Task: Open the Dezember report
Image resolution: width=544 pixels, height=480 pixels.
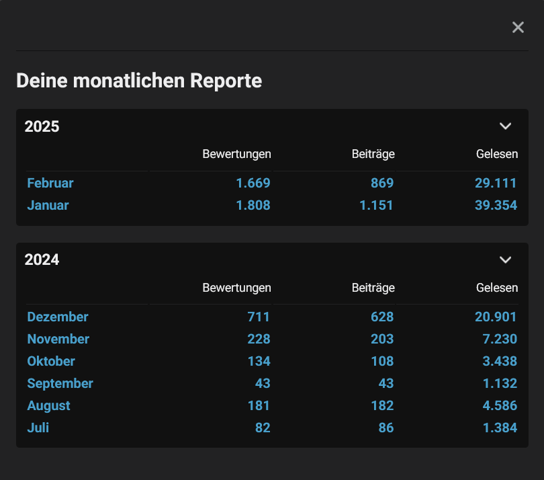Action: pyautogui.click(x=58, y=317)
